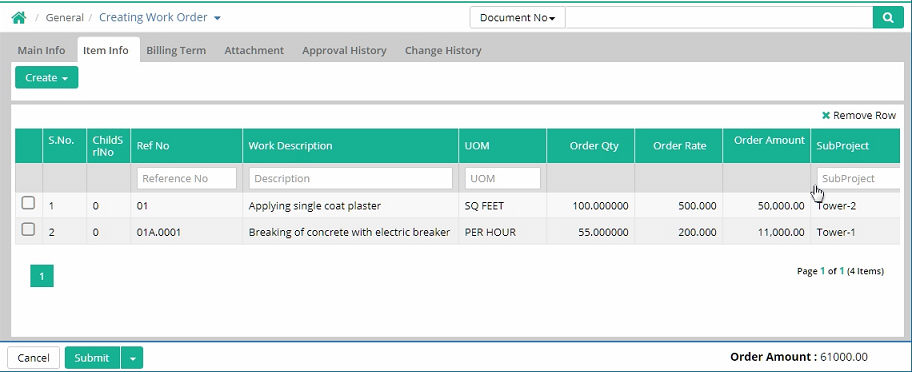Screen dimensions: 912x372
Task: Go to the home icon
Action: 19,18
